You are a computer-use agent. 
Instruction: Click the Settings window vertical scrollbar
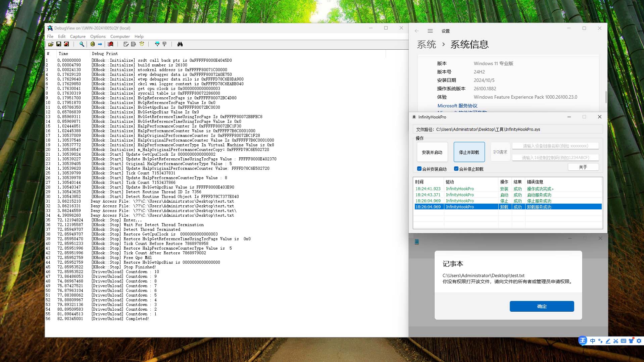tap(606, 97)
